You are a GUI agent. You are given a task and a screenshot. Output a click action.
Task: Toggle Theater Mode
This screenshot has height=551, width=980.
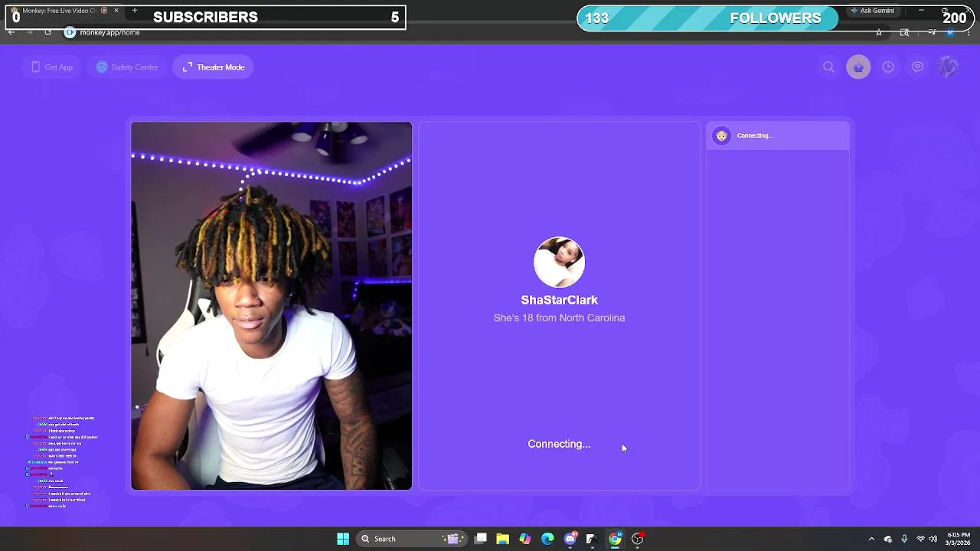(214, 67)
